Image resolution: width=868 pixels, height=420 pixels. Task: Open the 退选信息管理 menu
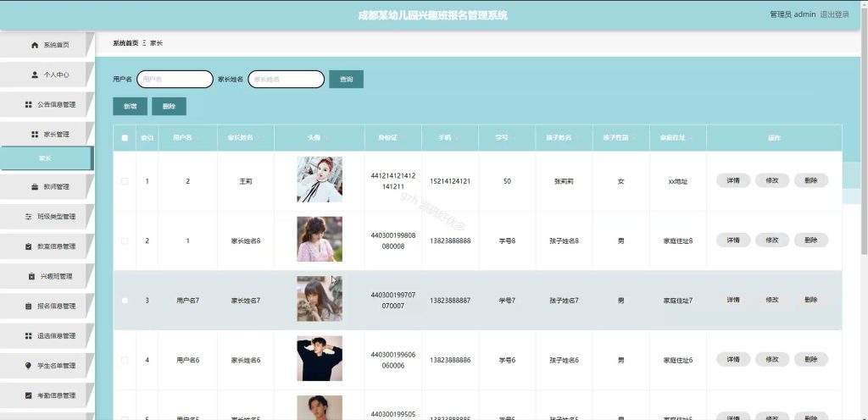click(x=47, y=336)
